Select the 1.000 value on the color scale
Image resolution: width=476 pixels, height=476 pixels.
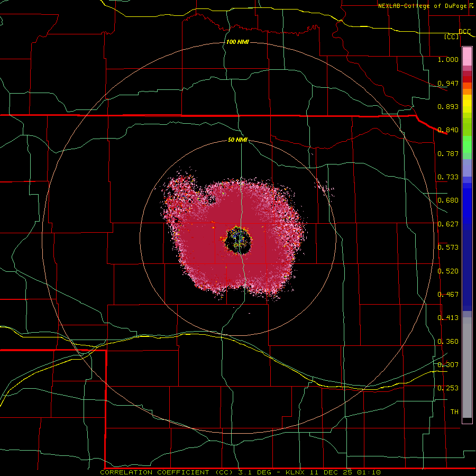point(448,59)
